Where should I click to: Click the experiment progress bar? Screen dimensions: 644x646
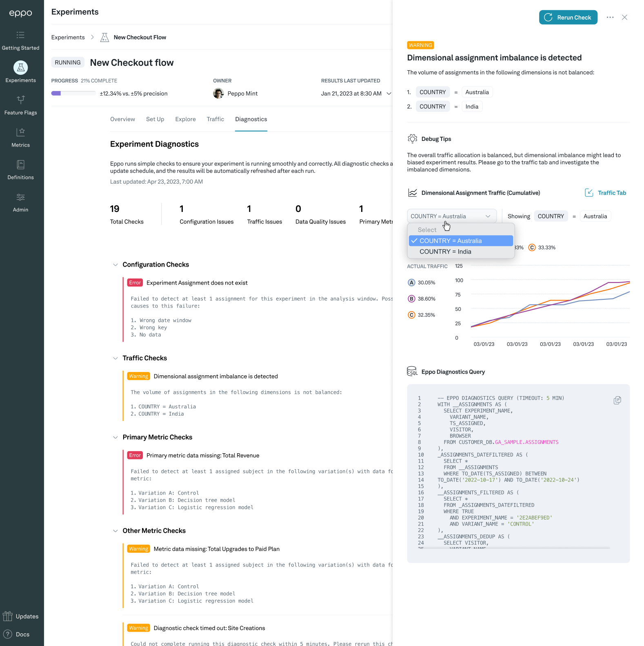(73, 94)
